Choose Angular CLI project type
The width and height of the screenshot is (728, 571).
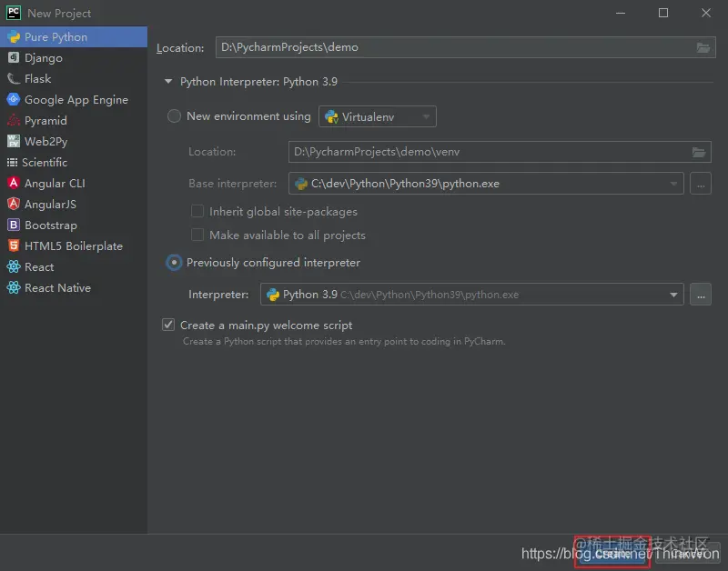[x=74, y=183]
